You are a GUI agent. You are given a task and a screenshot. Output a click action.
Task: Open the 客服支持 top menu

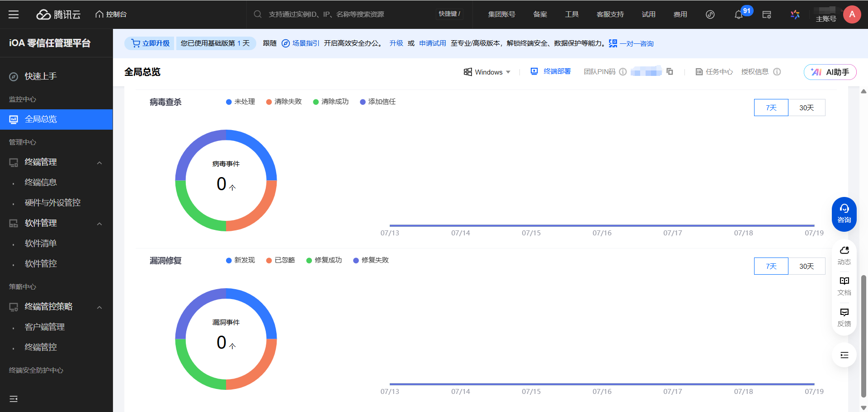610,14
